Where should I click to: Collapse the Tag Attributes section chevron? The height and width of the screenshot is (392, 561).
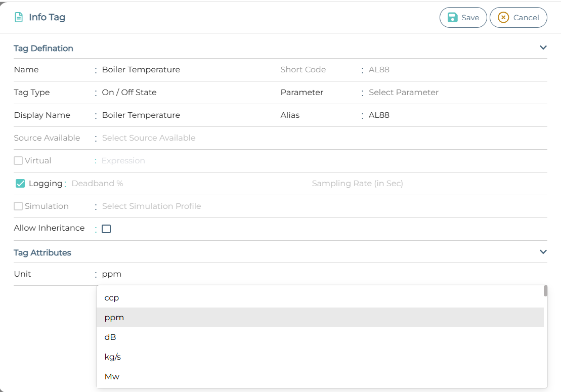(x=543, y=252)
